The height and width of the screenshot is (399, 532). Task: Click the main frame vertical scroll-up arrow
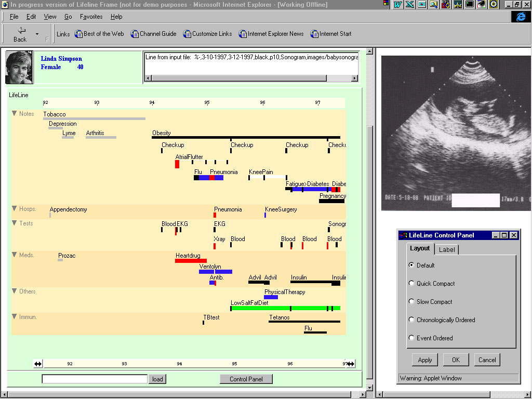tap(369, 51)
